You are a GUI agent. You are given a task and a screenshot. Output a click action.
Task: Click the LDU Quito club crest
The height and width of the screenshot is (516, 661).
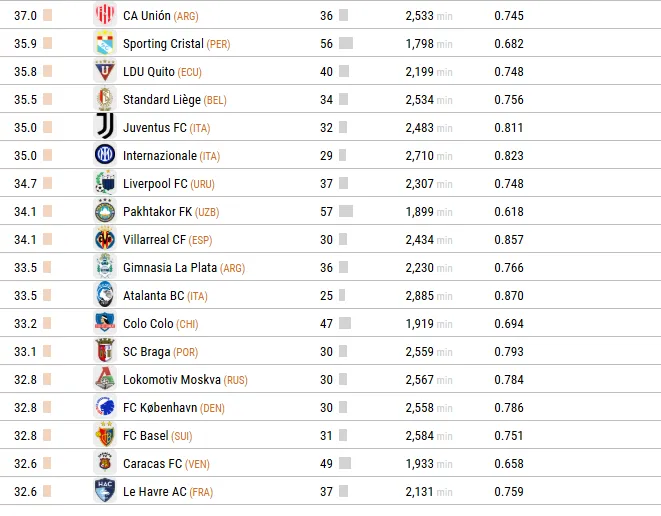tap(105, 71)
